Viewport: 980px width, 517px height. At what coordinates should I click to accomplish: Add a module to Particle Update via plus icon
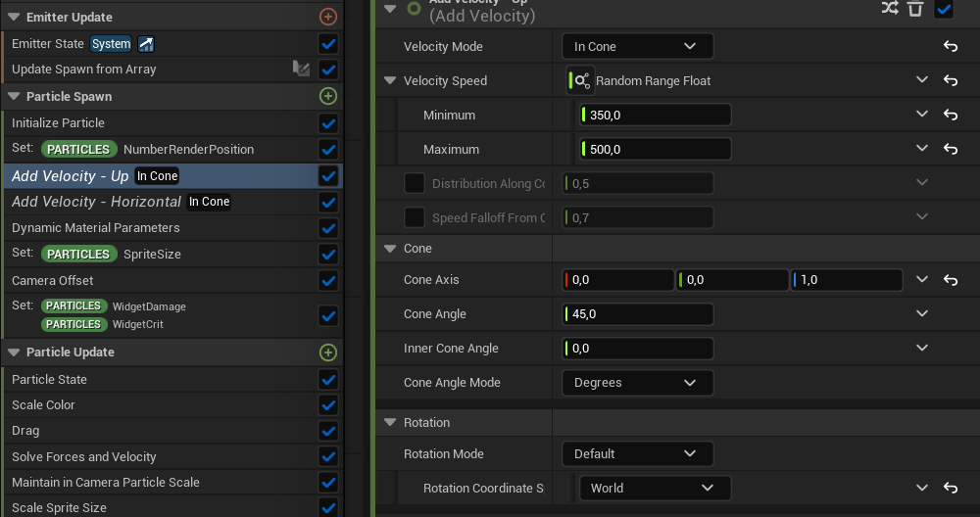(x=328, y=352)
